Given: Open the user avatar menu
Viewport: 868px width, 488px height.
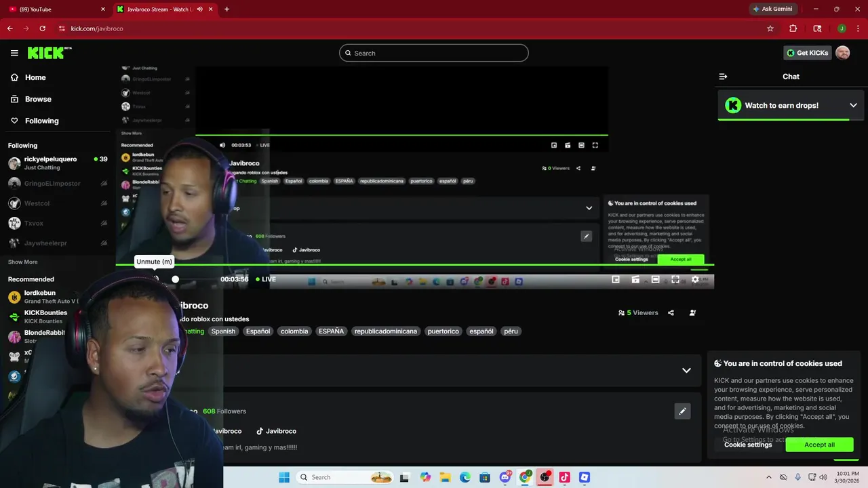Looking at the screenshot, I should point(843,53).
